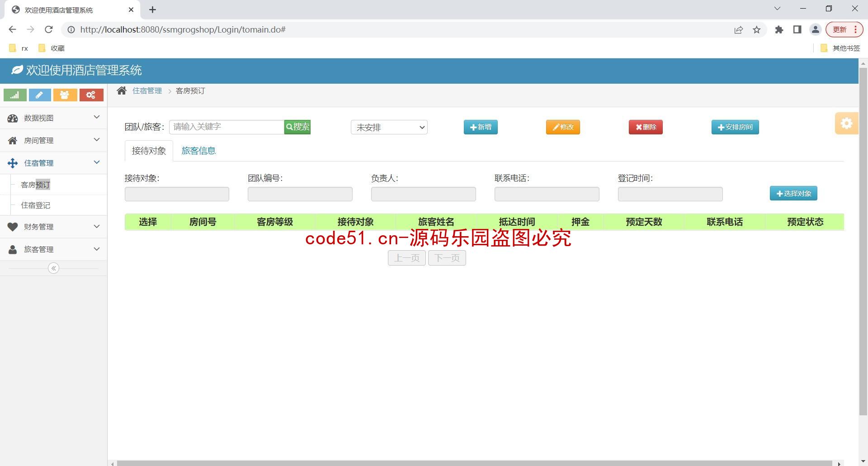This screenshot has width=868, height=466.
Task: Click the 新增 add button
Action: pos(481,127)
